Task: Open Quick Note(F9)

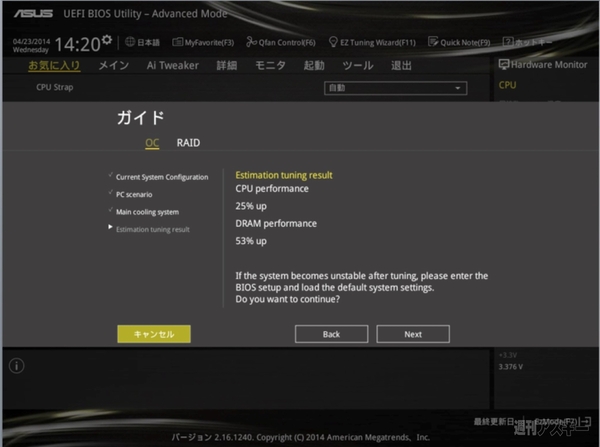Action: tap(459, 42)
